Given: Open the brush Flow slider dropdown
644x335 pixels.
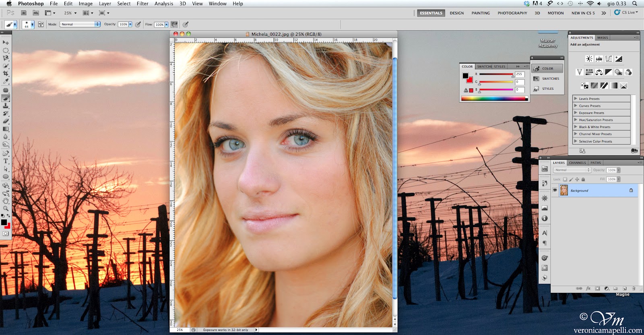Looking at the screenshot, I should point(166,25).
